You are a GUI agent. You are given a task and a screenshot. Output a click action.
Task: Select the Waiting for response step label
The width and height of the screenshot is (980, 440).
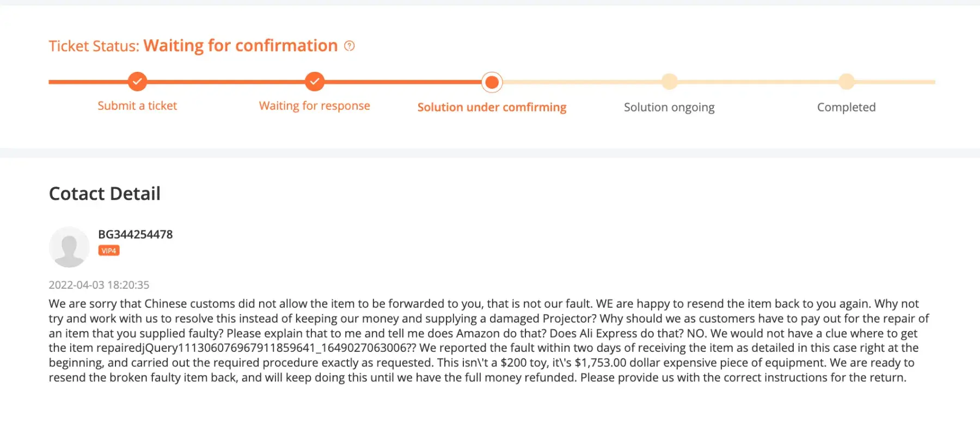point(315,106)
